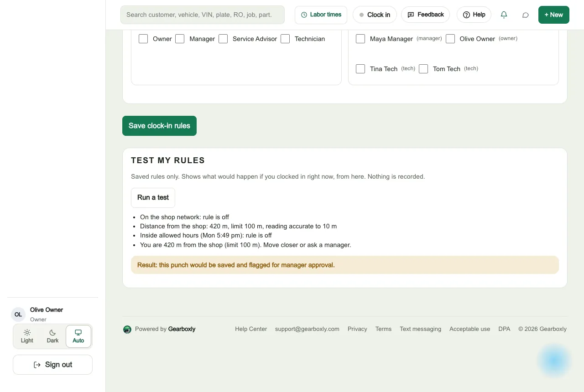Image resolution: width=584 pixels, height=392 pixels.
Task: Click the + New button
Action: pos(554,15)
